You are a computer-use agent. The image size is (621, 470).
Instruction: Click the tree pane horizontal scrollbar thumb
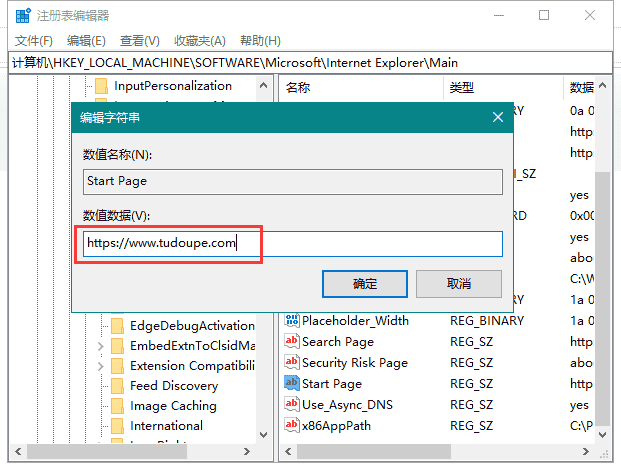click(x=107, y=451)
